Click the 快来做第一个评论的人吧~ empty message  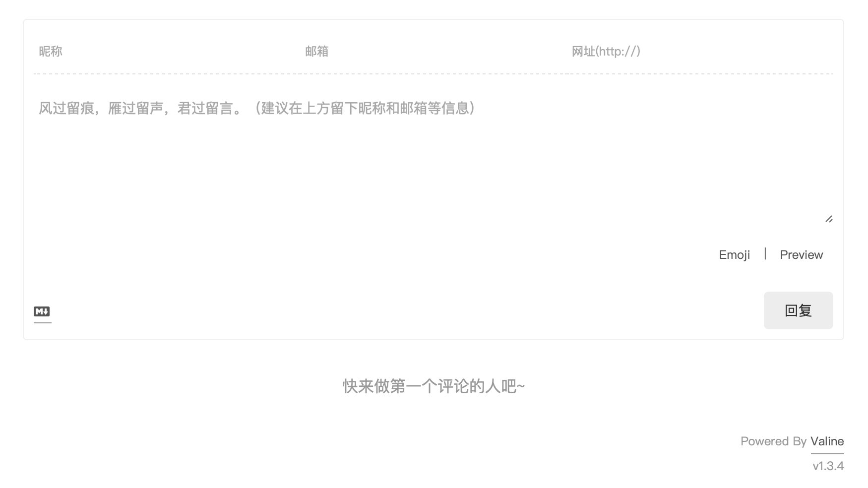(434, 386)
